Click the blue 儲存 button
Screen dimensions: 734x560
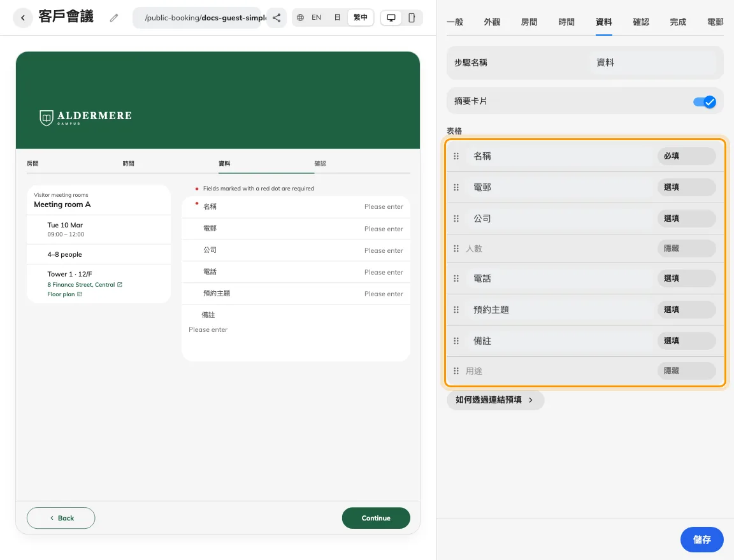coord(702,540)
